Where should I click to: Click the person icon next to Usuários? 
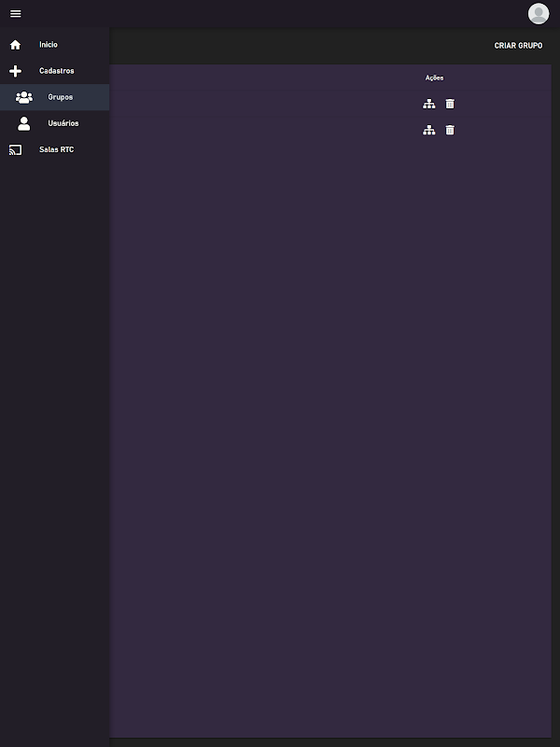(24, 123)
